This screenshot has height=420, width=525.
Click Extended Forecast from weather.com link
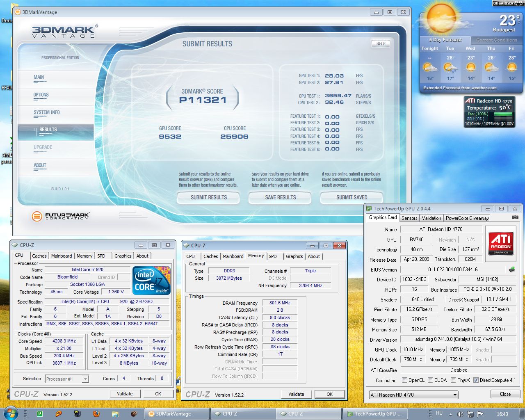(x=460, y=88)
